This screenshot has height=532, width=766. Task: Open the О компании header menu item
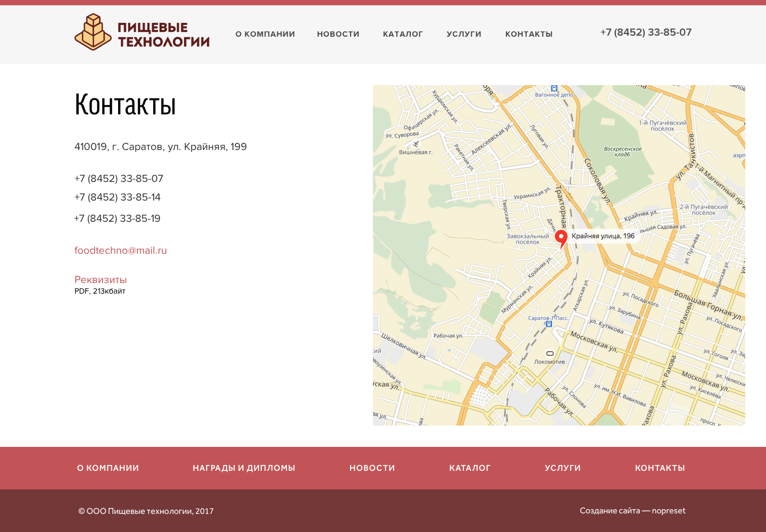(x=265, y=34)
